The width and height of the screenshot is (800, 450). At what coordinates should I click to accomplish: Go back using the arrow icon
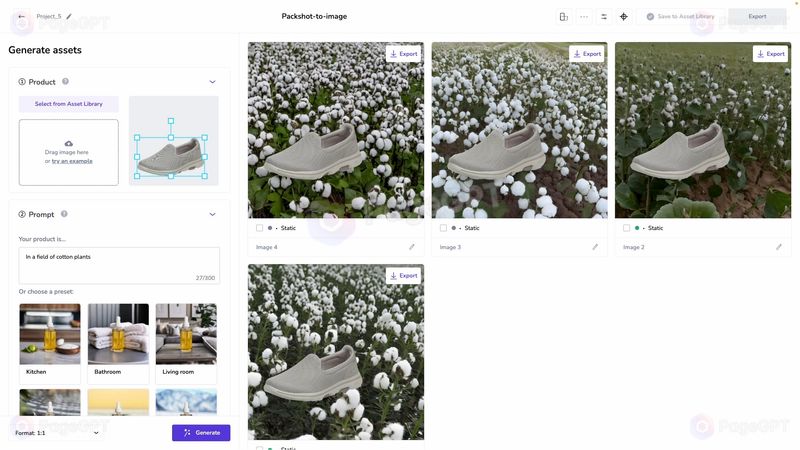click(21, 16)
